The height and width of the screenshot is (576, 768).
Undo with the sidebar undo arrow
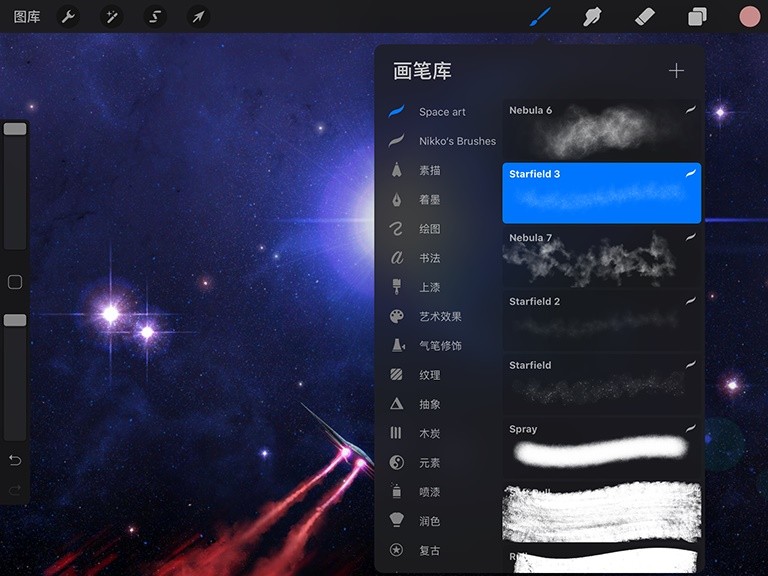coord(15,460)
